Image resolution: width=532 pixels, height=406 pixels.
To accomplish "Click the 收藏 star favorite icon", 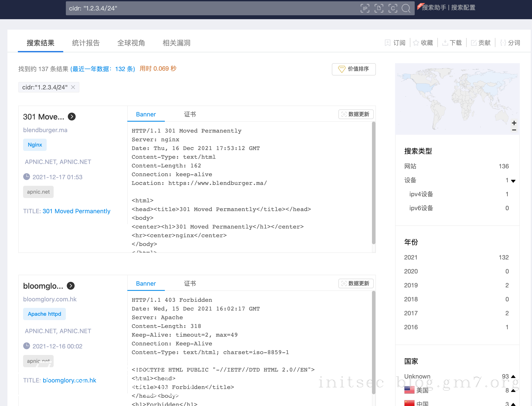I will 416,43.
